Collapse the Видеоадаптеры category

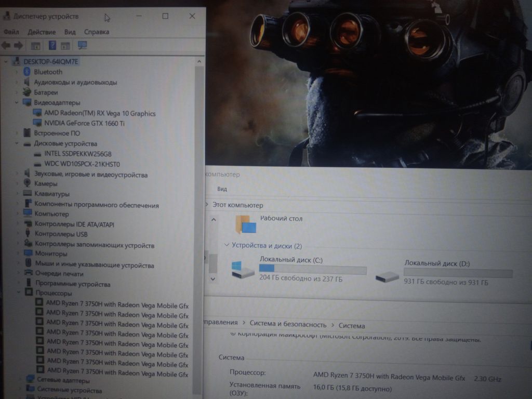(16, 102)
